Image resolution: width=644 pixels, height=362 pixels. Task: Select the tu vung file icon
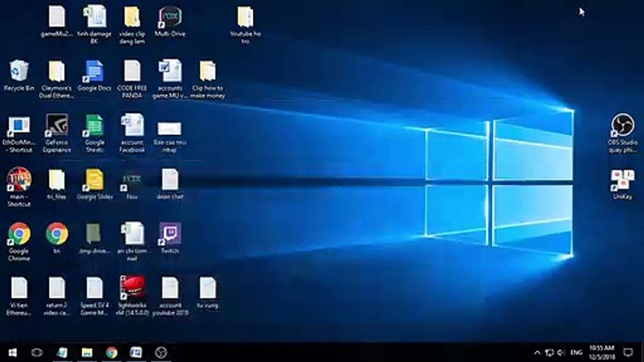pyautogui.click(x=208, y=288)
